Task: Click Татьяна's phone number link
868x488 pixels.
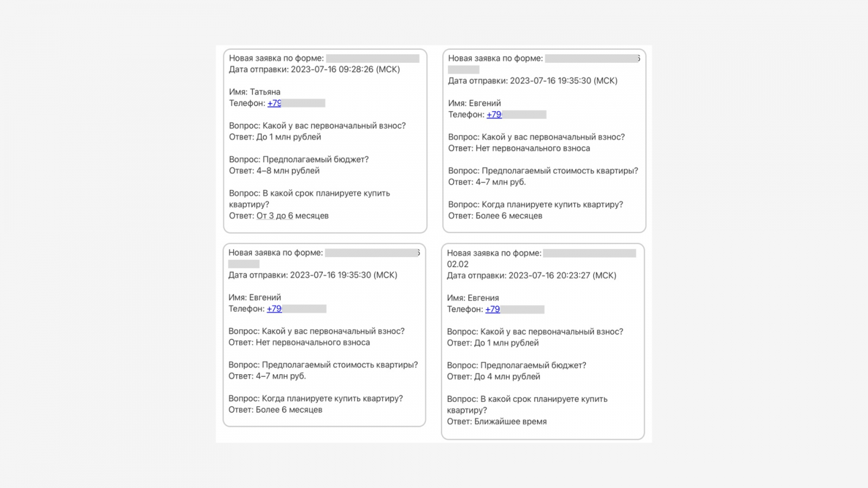Action: coord(274,103)
